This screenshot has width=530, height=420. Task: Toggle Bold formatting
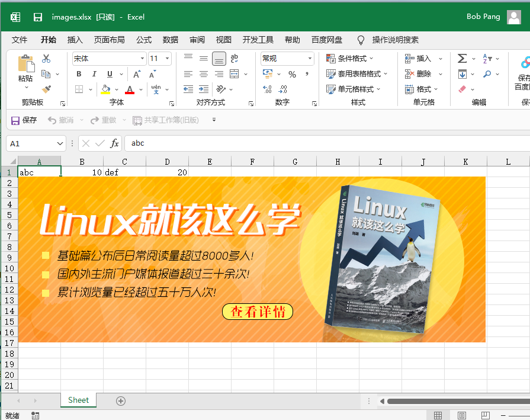tap(79, 74)
